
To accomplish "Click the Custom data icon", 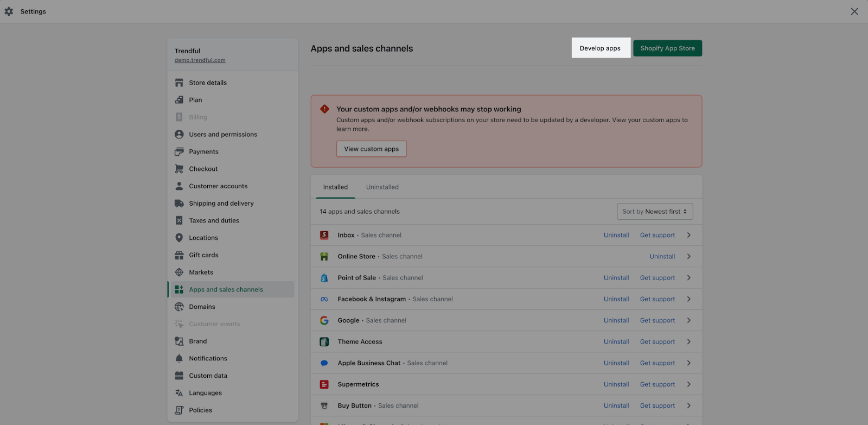I will tap(179, 376).
